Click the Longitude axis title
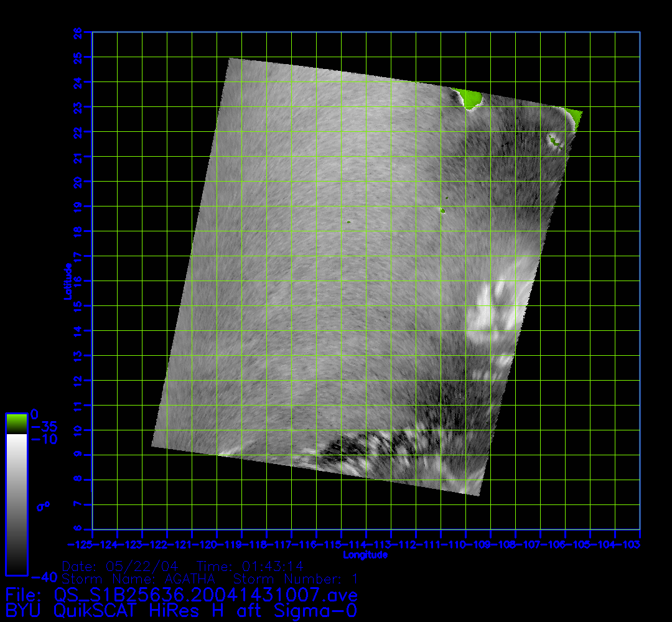This screenshot has width=672, height=622. (x=365, y=554)
